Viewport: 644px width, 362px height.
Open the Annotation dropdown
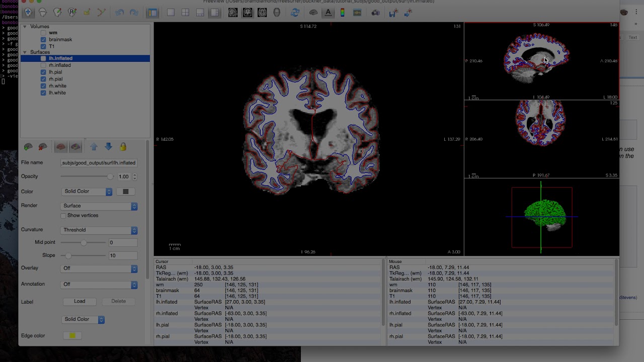pos(99,285)
